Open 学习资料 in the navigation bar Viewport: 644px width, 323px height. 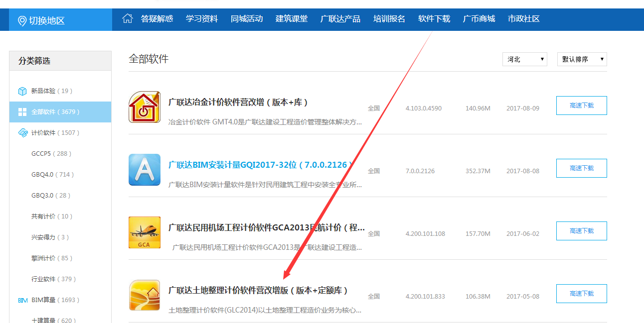pos(202,19)
